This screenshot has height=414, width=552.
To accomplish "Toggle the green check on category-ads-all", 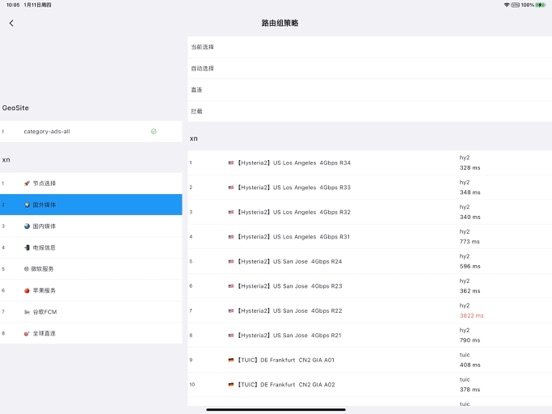I will pyautogui.click(x=153, y=131).
